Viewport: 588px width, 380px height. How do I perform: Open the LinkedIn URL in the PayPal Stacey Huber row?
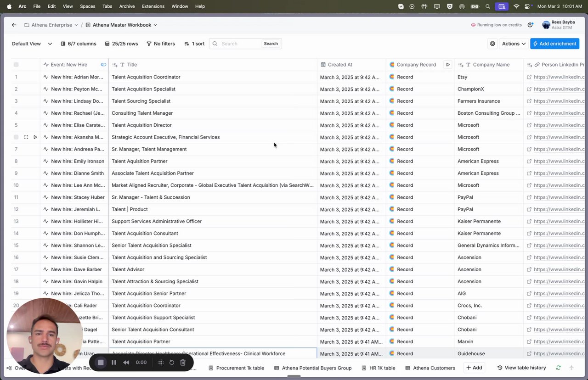click(559, 197)
